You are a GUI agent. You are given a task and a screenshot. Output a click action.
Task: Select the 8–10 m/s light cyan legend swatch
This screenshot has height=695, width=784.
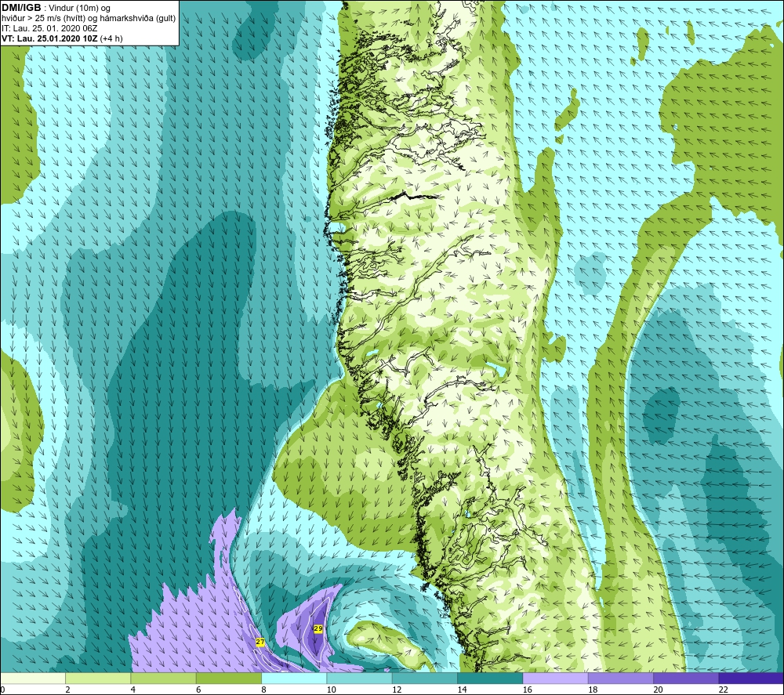[294, 679]
